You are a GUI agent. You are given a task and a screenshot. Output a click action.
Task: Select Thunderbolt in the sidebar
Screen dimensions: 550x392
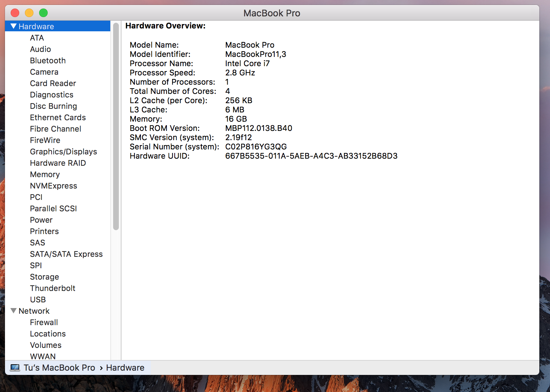click(53, 288)
